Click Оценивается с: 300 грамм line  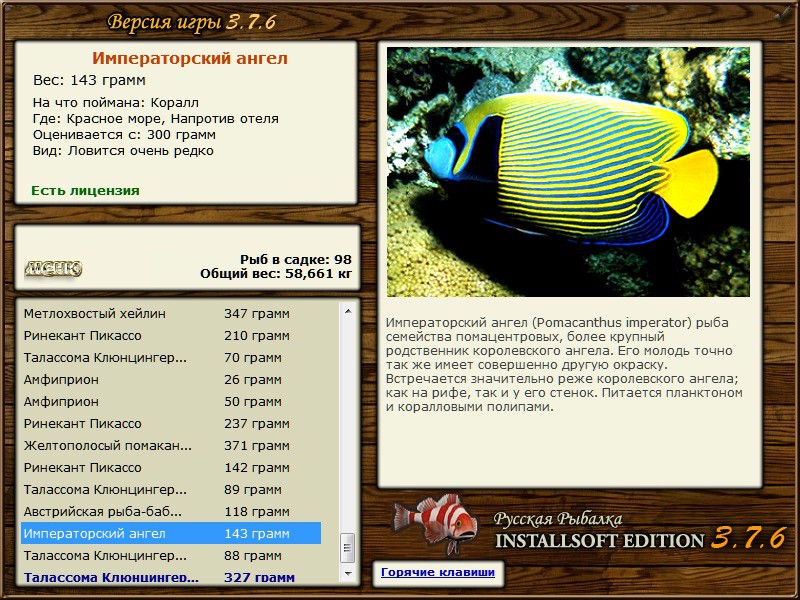(x=124, y=135)
